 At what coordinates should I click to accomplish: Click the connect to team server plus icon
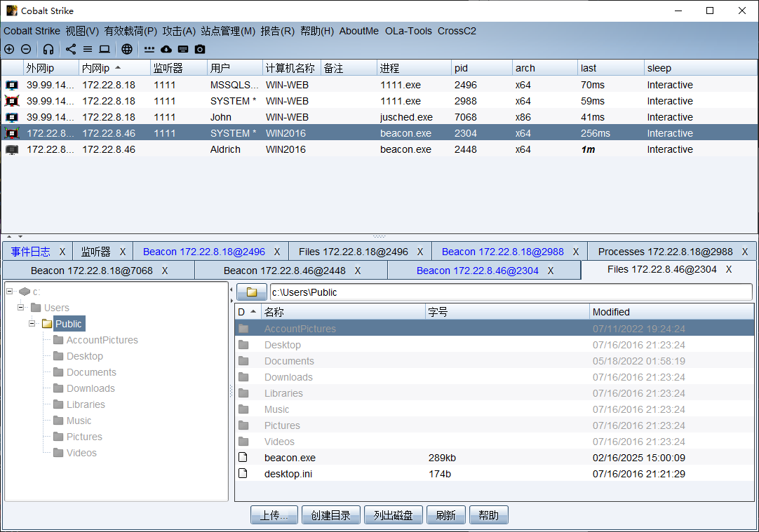click(x=9, y=49)
